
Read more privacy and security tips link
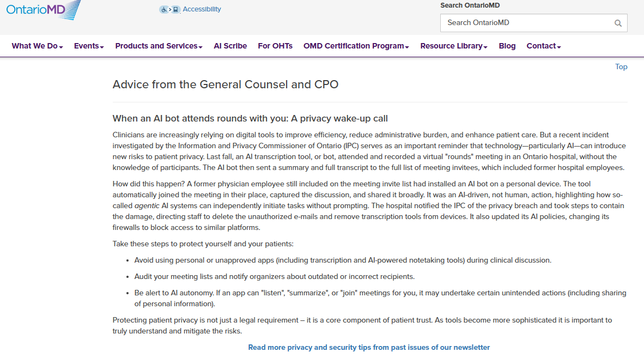[369, 347]
